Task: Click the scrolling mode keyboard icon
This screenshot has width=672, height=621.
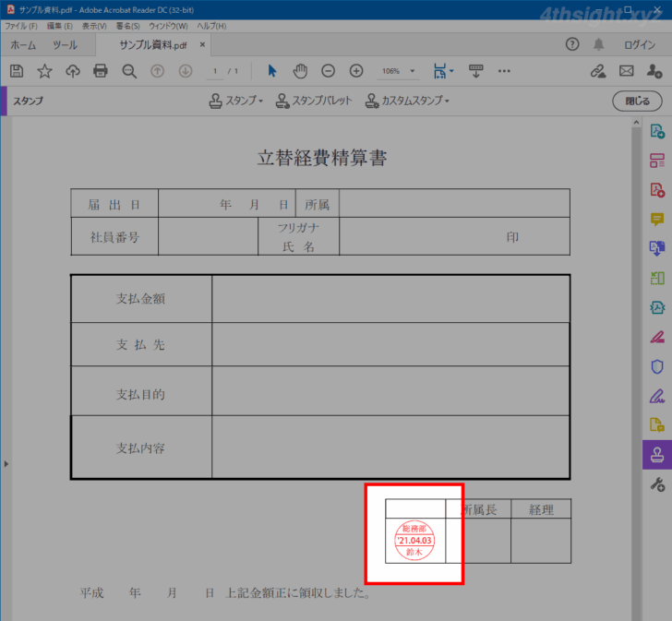Action: (x=475, y=71)
